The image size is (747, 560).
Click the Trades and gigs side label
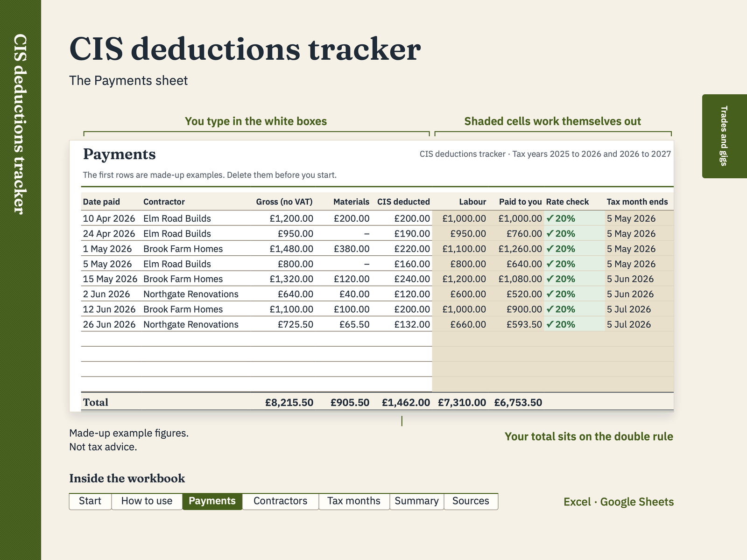(x=724, y=136)
